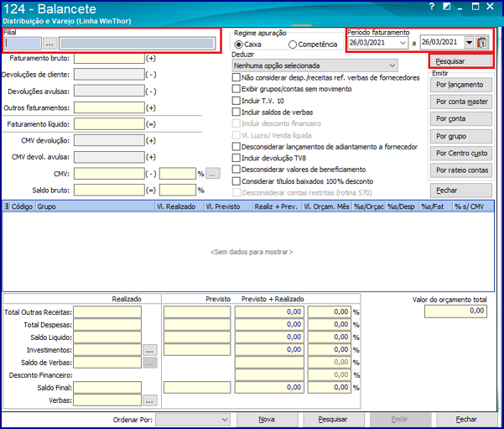Emit report Por grupo
This screenshot has width=504, height=429.
[x=461, y=136]
